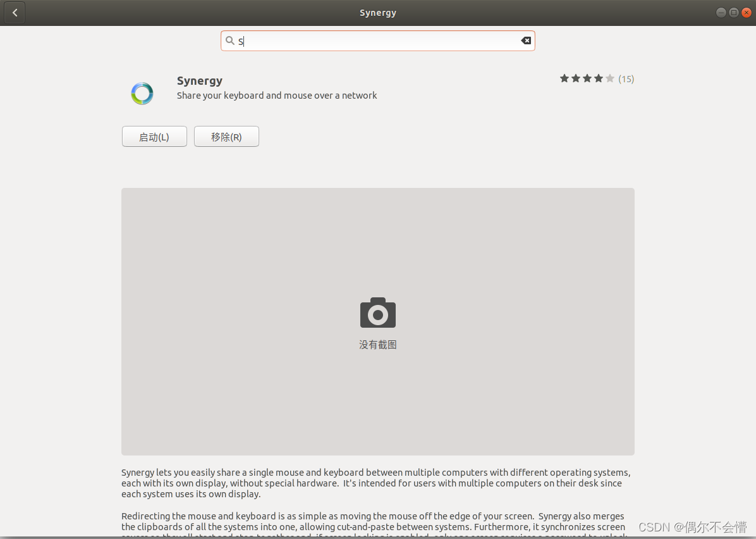Click the first rating star for Synergy
Image resolution: width=756 pixels, height=539 pixels.
tap(564, 78)
